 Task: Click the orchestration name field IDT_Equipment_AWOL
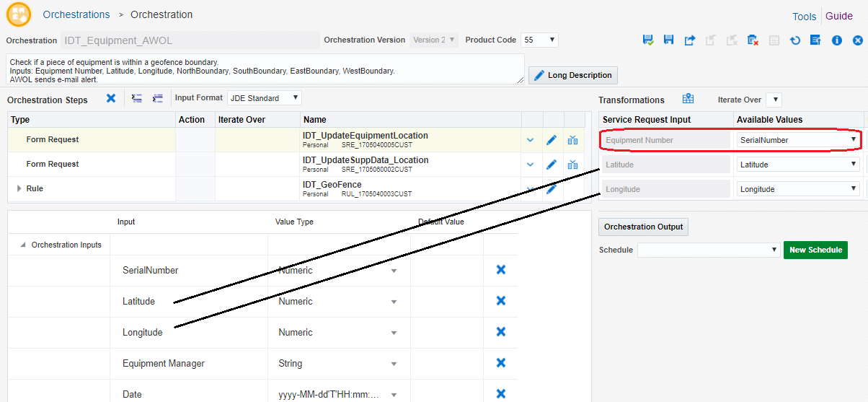coord(190,40)
